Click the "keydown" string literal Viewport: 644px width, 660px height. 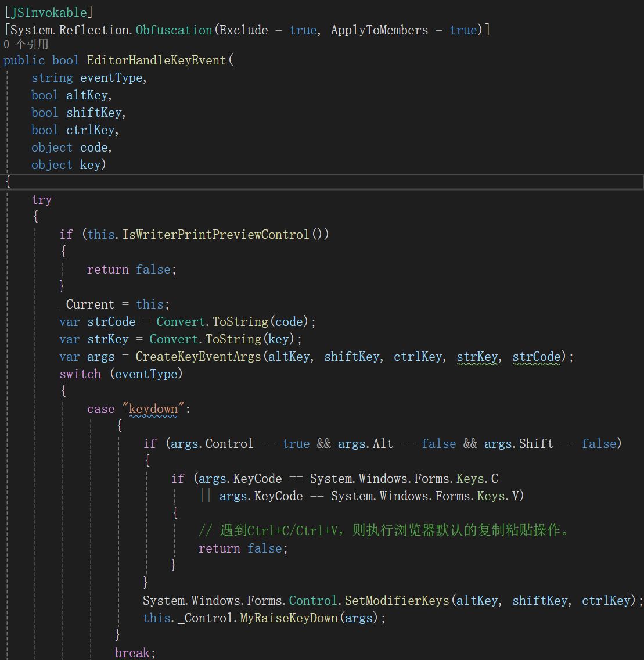[x=153, y=409]
